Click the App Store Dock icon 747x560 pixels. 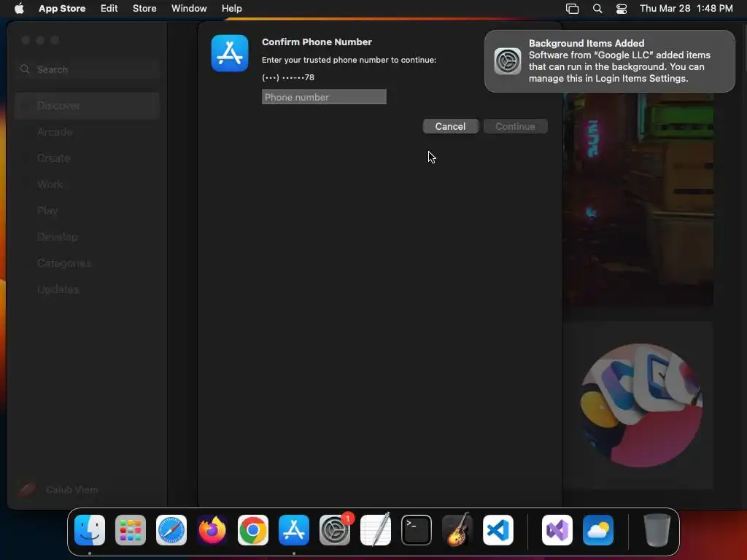(294, 530)
